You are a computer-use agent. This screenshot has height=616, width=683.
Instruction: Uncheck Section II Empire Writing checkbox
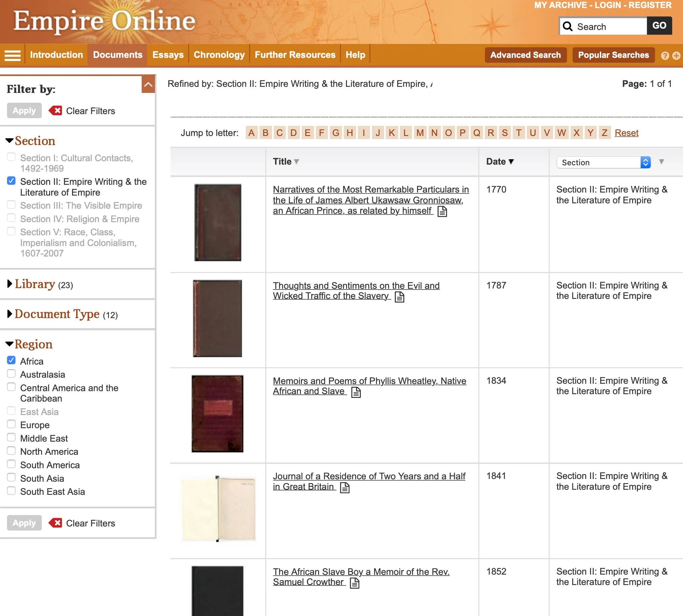(11, 181)
